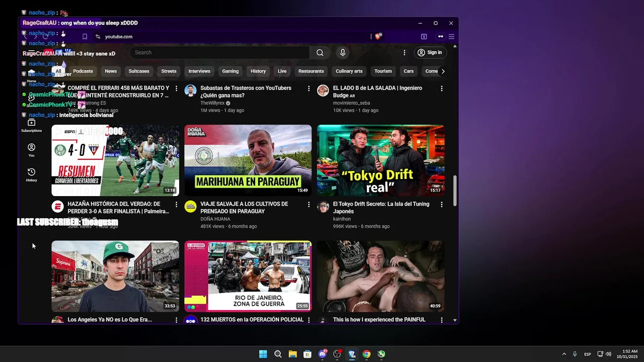Select the History filter chip

[258, 71]
